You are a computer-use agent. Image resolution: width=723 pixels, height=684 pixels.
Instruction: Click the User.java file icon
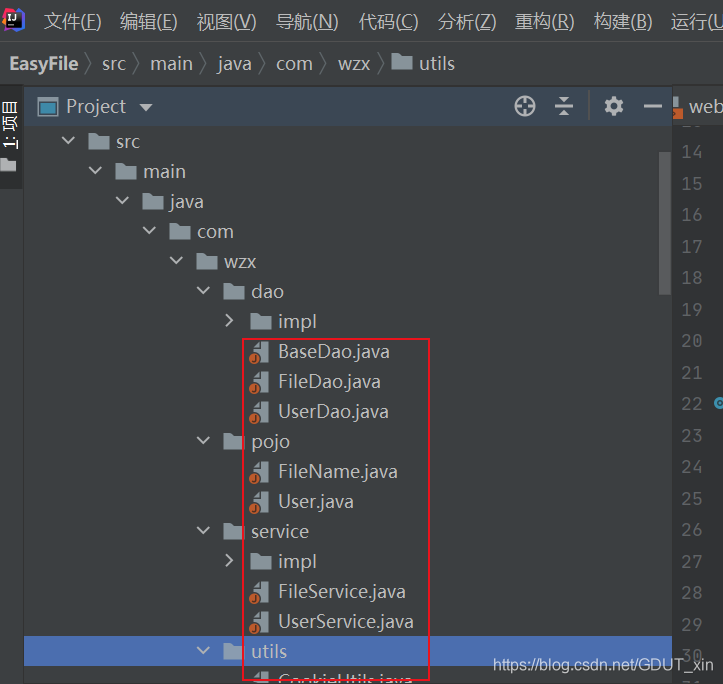[259, 502]
